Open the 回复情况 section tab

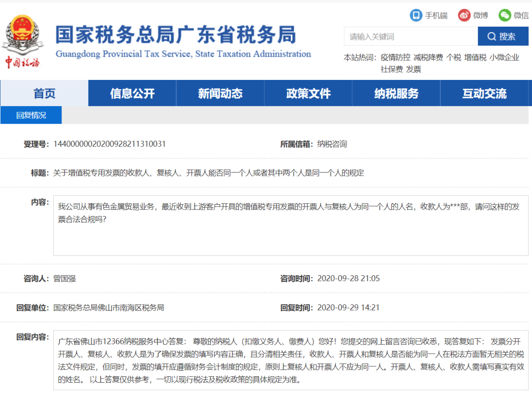pyautogui.click(x=31, y=115)
